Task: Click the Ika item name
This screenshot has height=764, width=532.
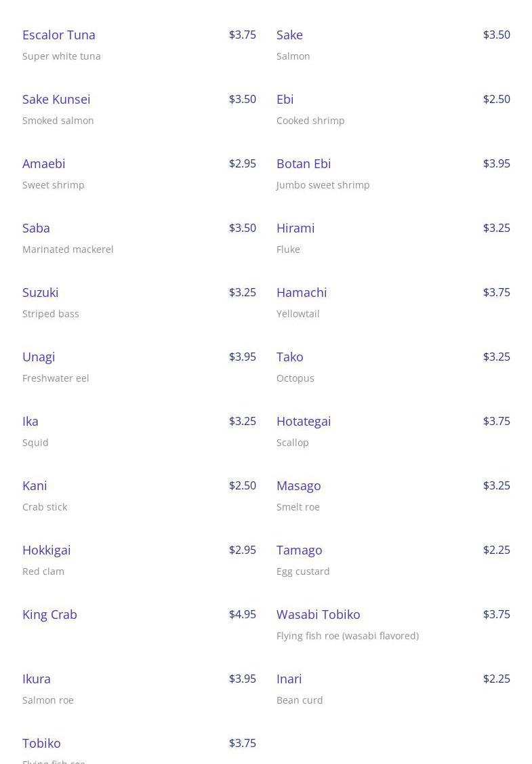Action: click(30, 421)
